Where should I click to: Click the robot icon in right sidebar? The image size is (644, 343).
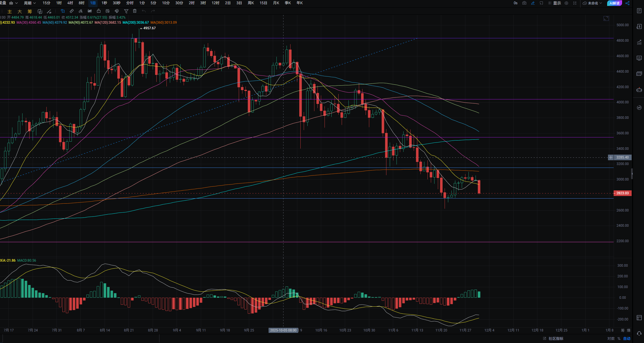click(x=639, y=90)
